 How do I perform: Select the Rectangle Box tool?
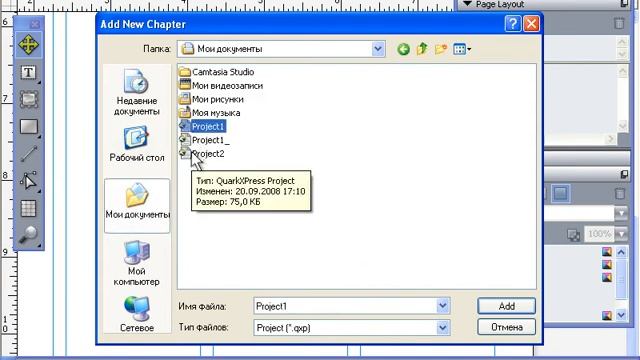point(29,127)
